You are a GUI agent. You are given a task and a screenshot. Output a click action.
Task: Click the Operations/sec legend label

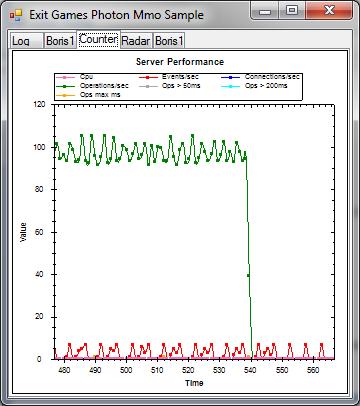click(x=104, y=86)
